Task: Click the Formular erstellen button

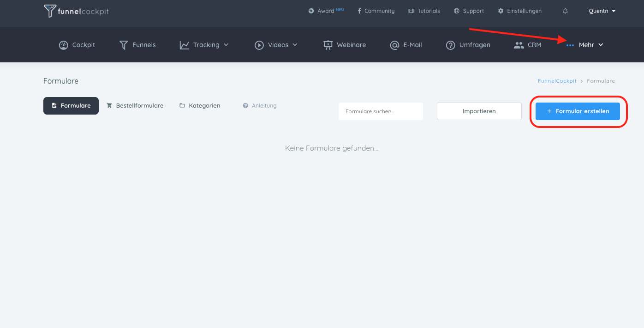Action: (578, 111)
